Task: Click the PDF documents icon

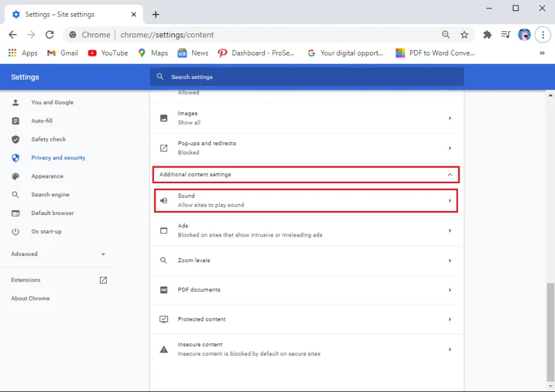Action: (164, 289)
